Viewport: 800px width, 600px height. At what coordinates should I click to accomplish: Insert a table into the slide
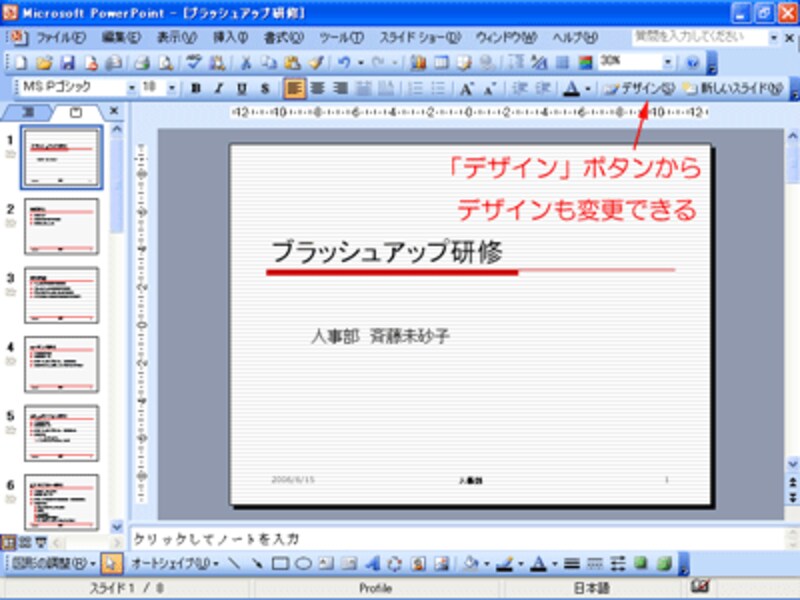(x=441, y=63)
